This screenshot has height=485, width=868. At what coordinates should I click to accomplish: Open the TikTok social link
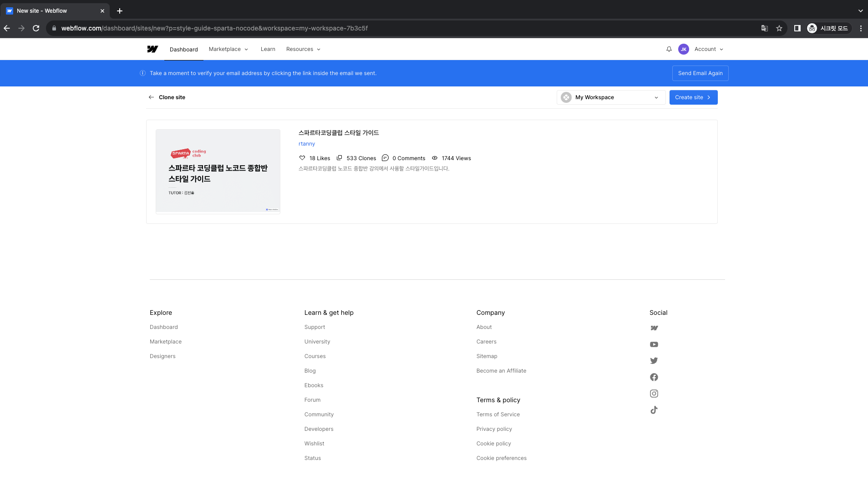pos(654,410)
